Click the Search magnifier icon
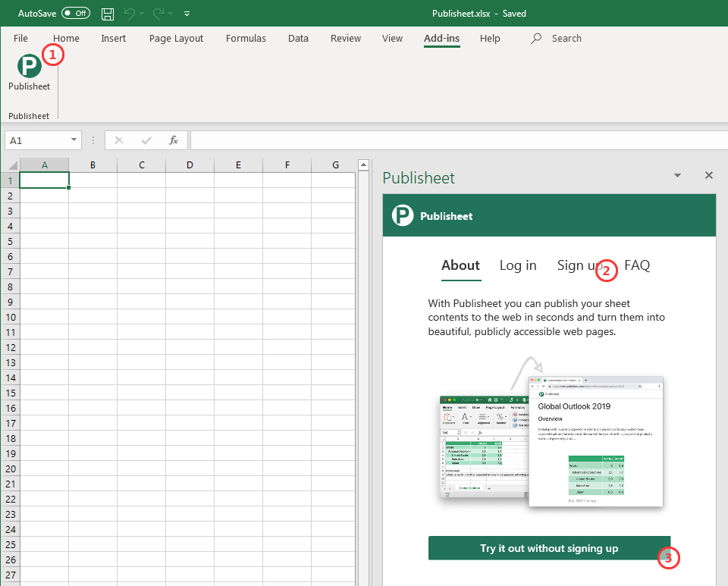The width and height of the screenshot is (728, 586). 536,38
